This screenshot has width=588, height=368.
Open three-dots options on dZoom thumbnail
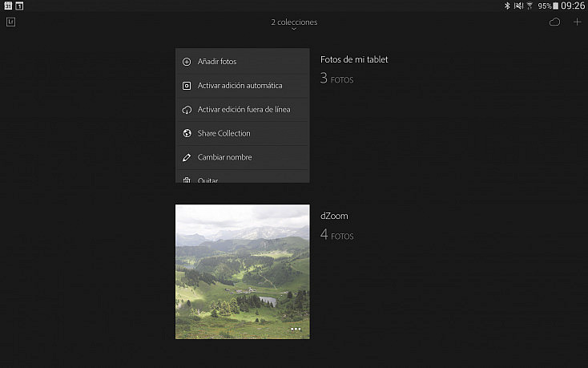(x=296, y=329)
